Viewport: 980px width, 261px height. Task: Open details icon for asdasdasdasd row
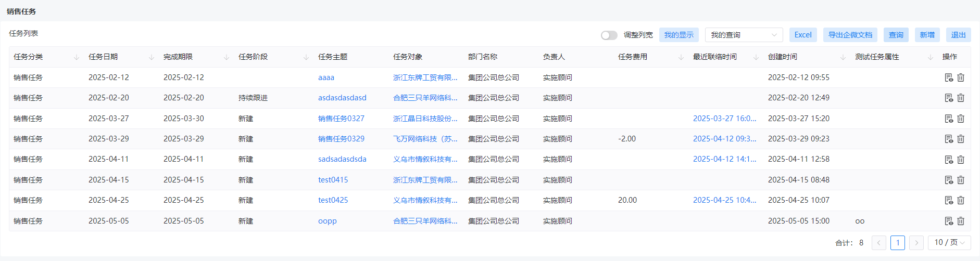949,98
